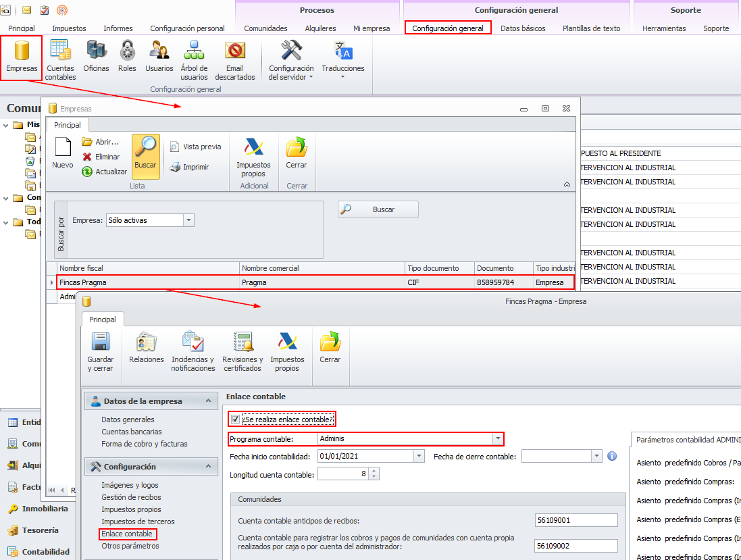The height and width of the screenshot is (560, 741).
Task: Open Incidencias y notificaciones
Action: coord(193,351)
